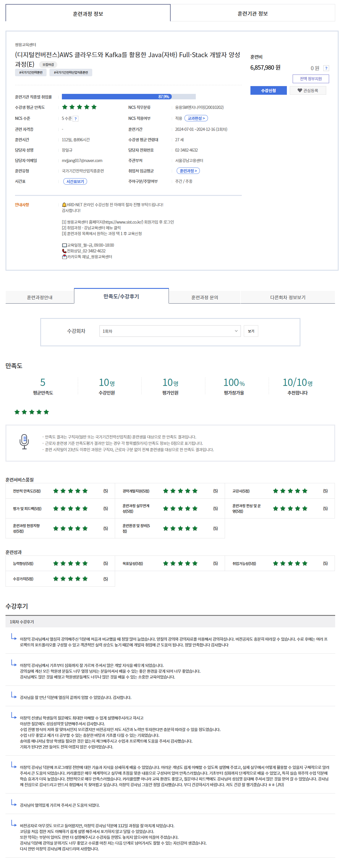Click the microphone icon in notice box
The height and width of the screenshot is (868, 345).
[24, 441]
